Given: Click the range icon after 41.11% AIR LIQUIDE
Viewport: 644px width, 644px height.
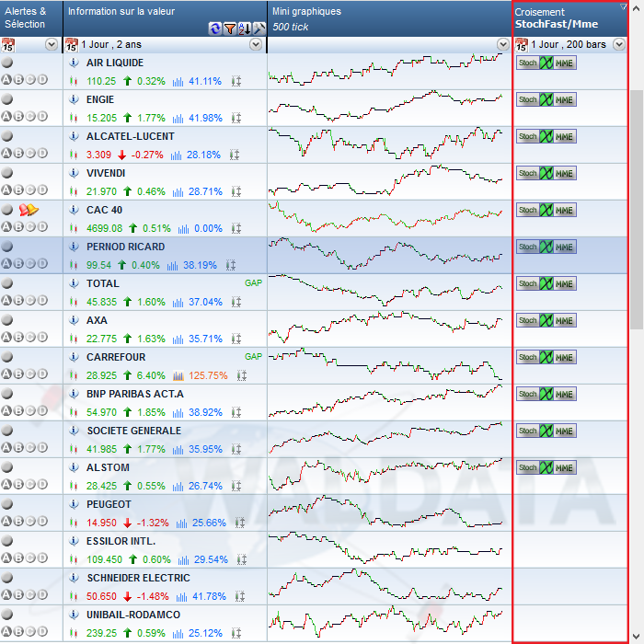Looking at the screenshot, I should coord(236,81).
